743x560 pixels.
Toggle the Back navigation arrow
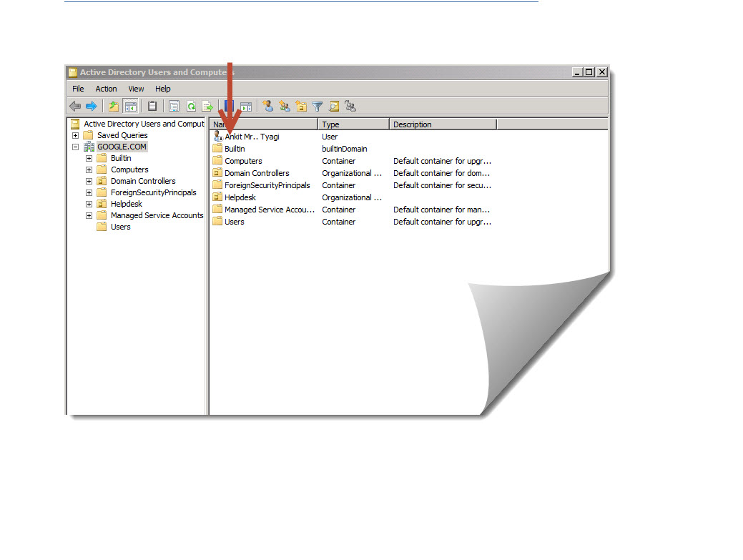[76, 106]
